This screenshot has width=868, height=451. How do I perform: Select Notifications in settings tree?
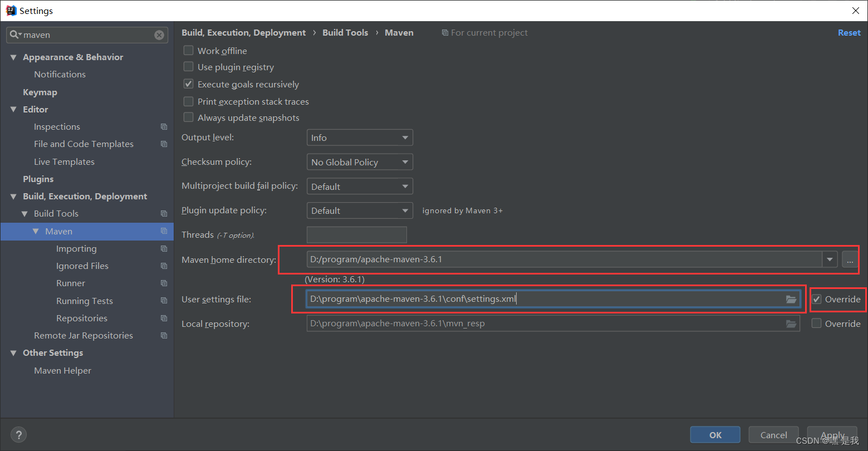click(x=60, y=74)
